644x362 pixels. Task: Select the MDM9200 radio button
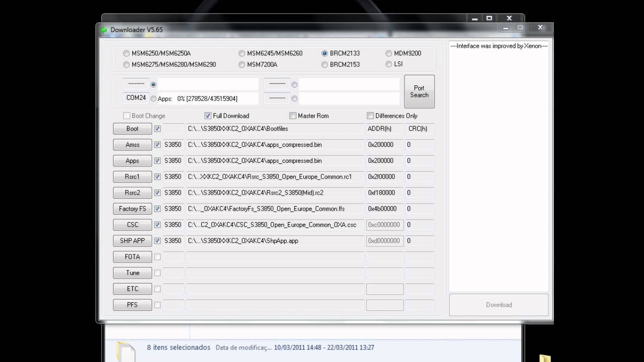(388, 53)
